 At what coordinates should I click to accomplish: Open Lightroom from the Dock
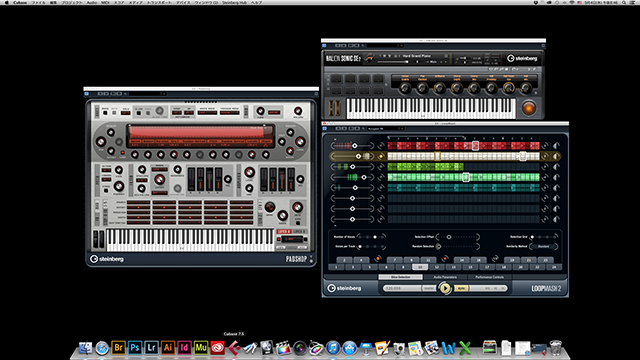[151, 348]
